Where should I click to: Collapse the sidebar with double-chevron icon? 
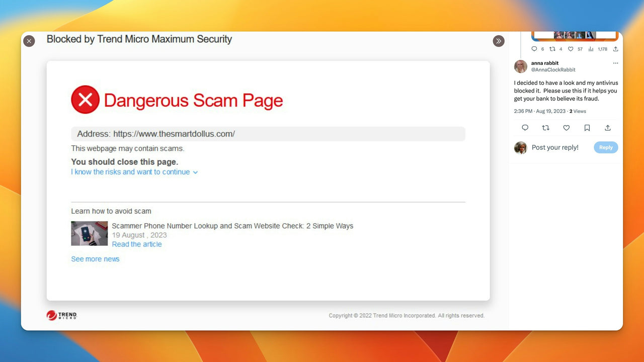499,41
